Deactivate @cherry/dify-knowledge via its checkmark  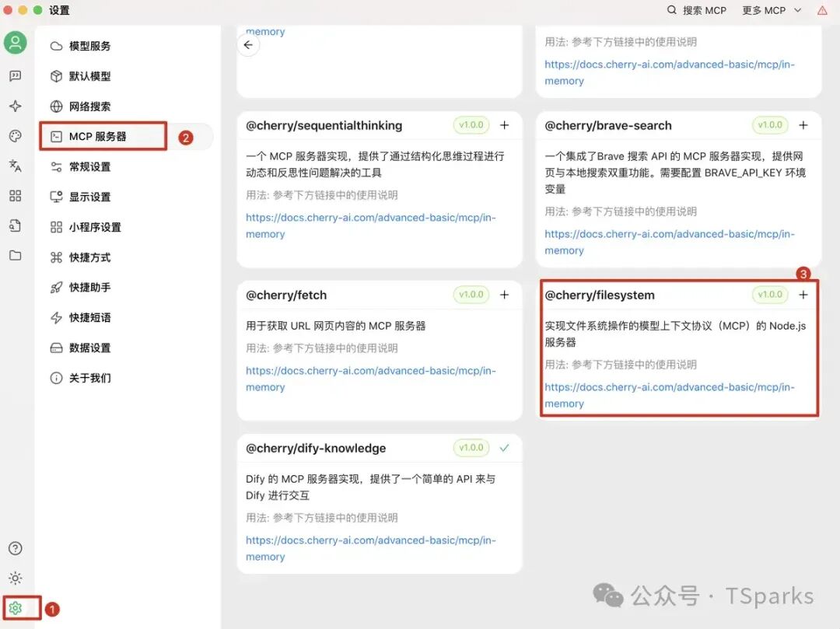tap(504, 448)
